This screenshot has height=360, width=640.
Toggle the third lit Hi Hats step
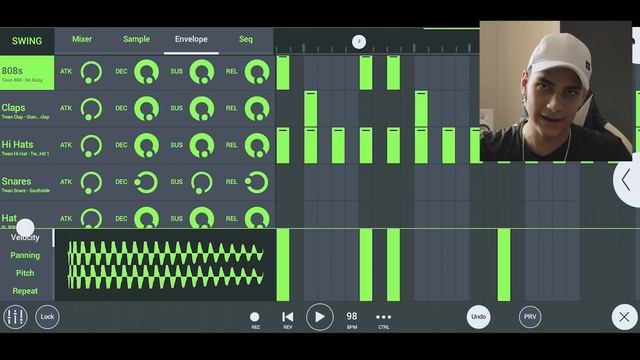(338, 146)
